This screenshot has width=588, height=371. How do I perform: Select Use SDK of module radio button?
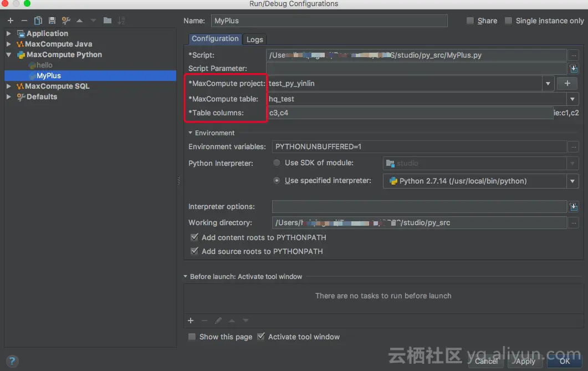(x=277, y=163)
